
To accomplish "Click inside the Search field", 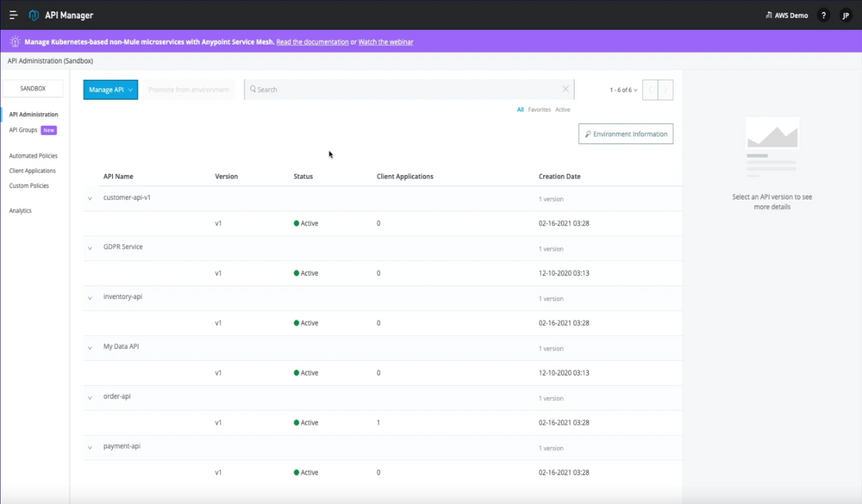I will tap(388, 89).
